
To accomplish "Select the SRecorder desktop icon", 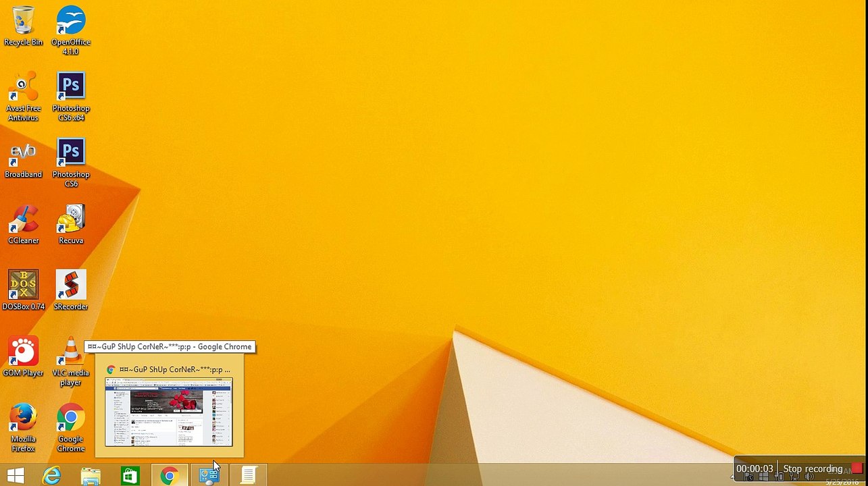I will click(x=71, y=291).
